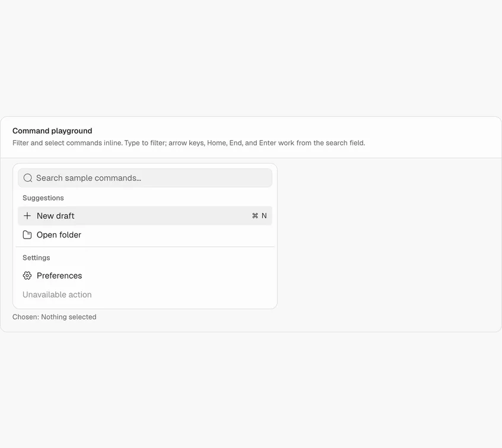Click the folder icon beside Open folder
The width and height of the screenshot is (502, 448).
[27, 235]
